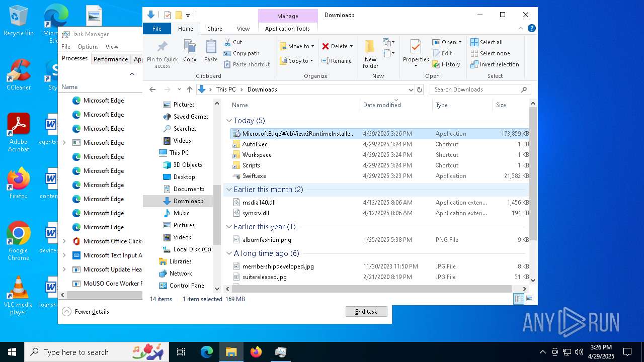Click the Edit button in Open group
Screen dimensions: 644x362
pos(442,53)
